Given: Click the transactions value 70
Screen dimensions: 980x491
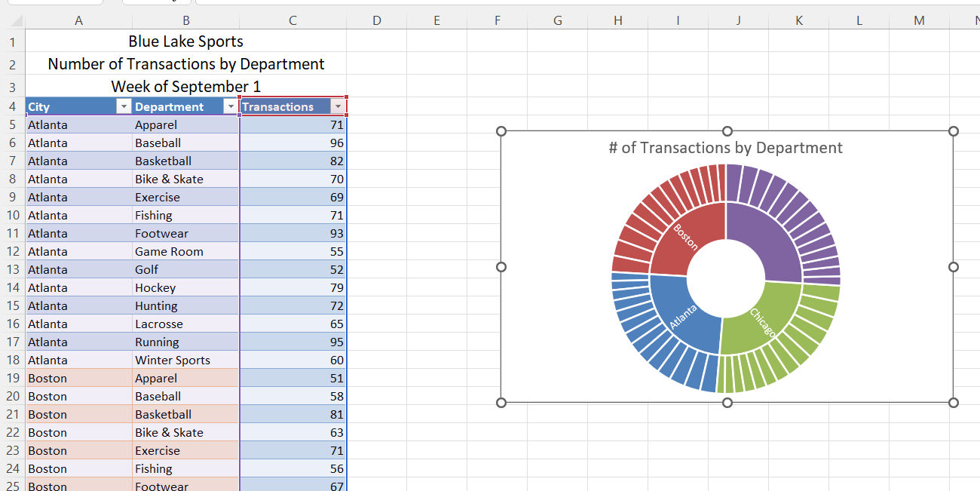Looking at the screenshot, I should tap(292, 180).
